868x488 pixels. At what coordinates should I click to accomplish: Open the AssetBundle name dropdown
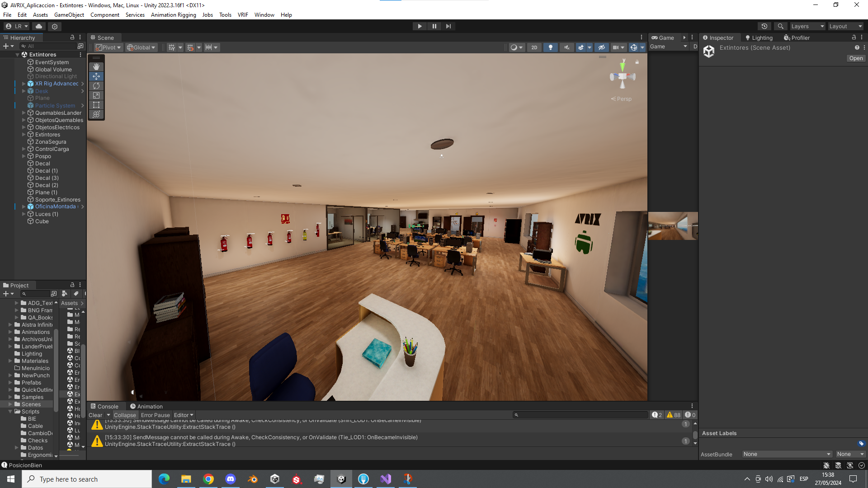tap(787, 455)
